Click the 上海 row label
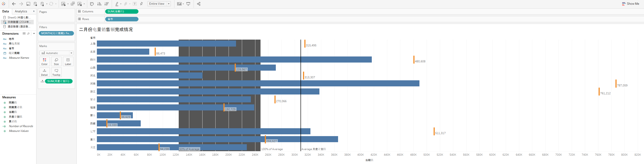This screenshot has height=164, width=644. [x=93, y=44]
